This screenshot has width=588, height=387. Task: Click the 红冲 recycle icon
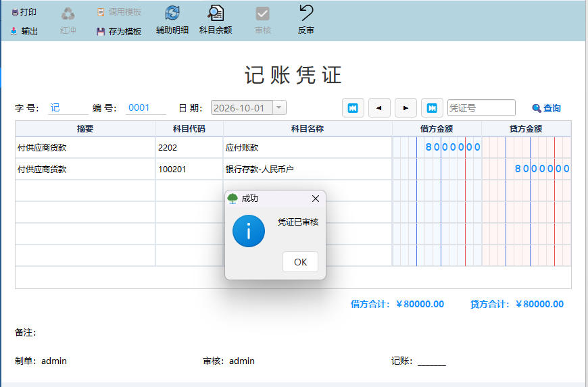[x=68, y=14]
